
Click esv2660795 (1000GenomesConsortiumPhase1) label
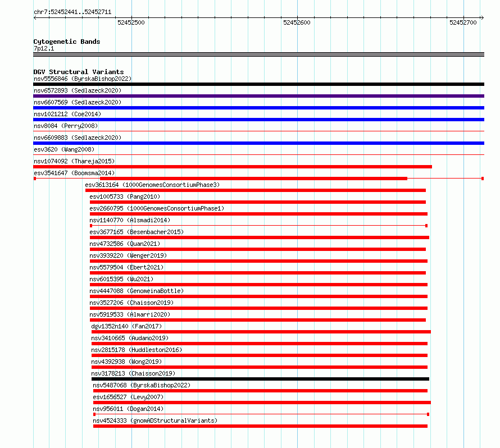157,208
